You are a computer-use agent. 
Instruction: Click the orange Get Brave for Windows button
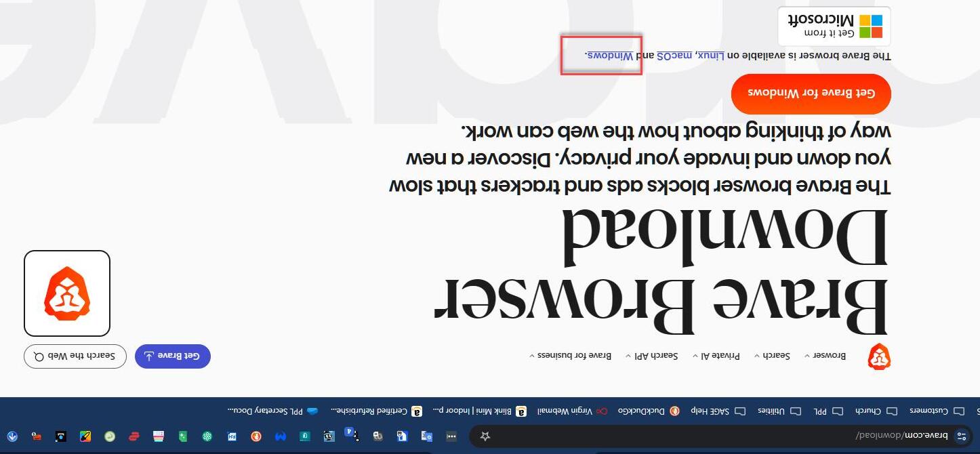pyautogui.click(x=811, y=94)
